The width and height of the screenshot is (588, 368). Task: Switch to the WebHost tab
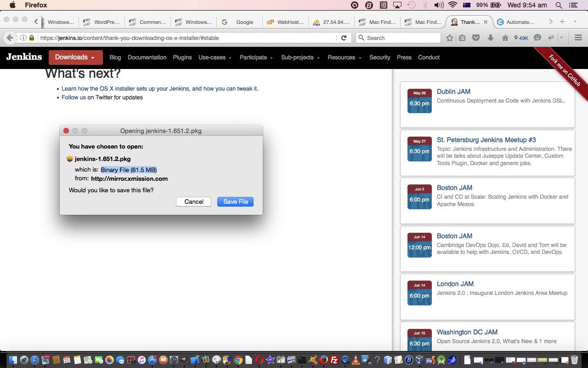click(x=285, y=22)
